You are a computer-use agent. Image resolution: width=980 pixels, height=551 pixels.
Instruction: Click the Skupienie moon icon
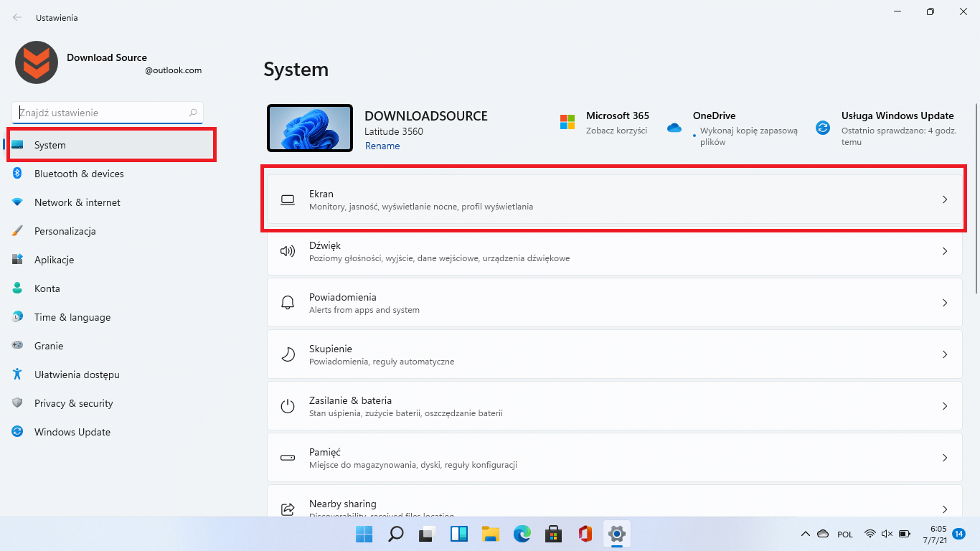tap(288, 354)
